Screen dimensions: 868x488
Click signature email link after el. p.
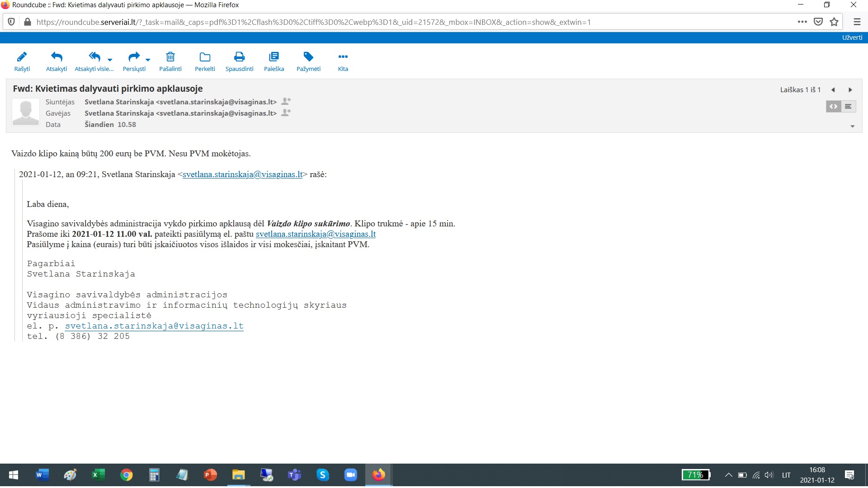click(x=154, y=326)
